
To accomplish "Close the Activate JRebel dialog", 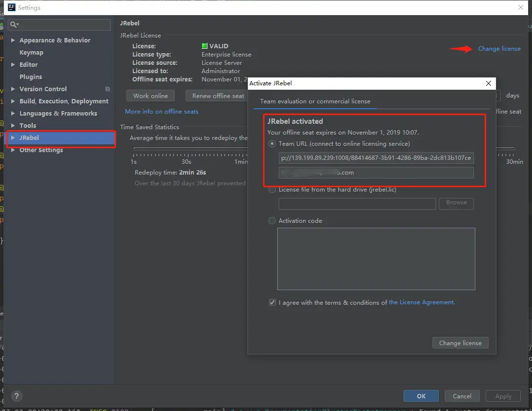I will click(x=488, y=83).
